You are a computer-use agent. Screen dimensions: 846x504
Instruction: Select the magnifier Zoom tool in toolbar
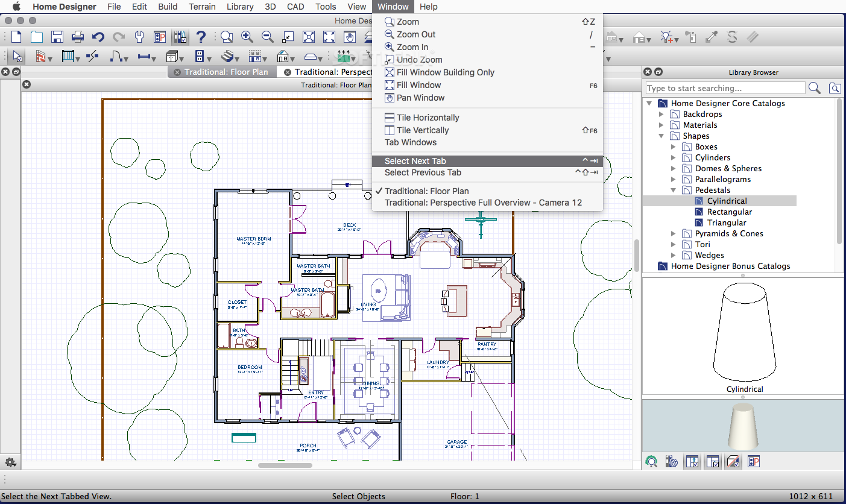[227, 37]
